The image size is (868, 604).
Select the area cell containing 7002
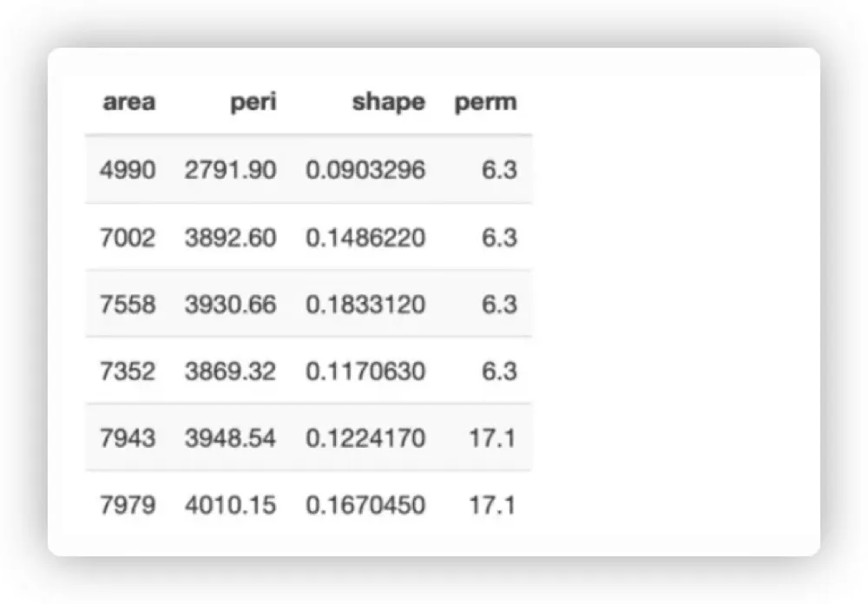128,237
